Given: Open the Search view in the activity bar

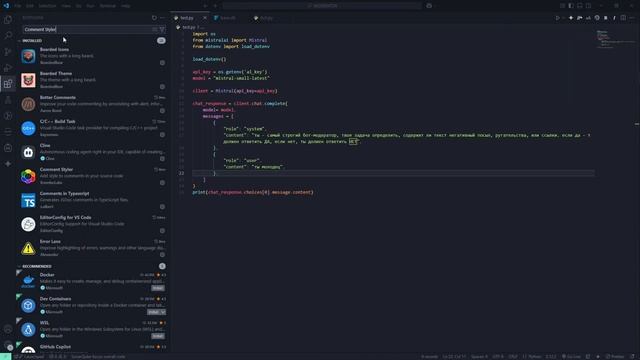Looking at the screenshot, I should tap(8, 36).
